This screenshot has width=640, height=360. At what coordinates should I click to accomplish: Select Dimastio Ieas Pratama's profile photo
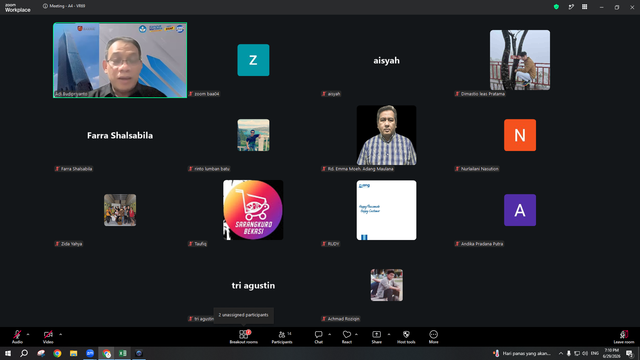520,60
